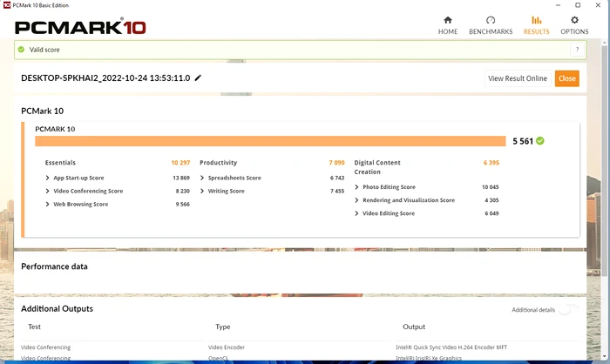Screen dimensions: 610x364
Task: Click the Digital Content Creation score 6 395
Action: [x=491, y=163]
